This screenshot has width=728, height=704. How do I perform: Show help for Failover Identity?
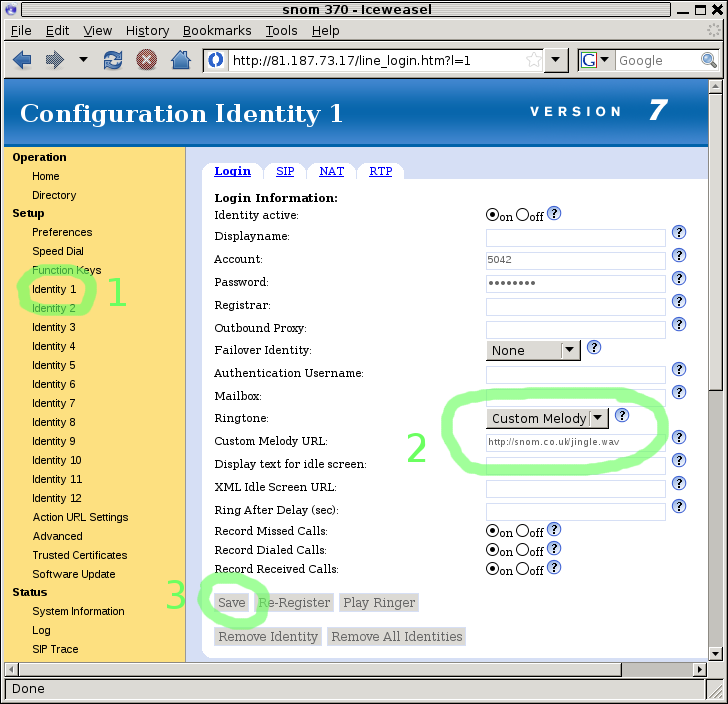[x=594, y=347]
